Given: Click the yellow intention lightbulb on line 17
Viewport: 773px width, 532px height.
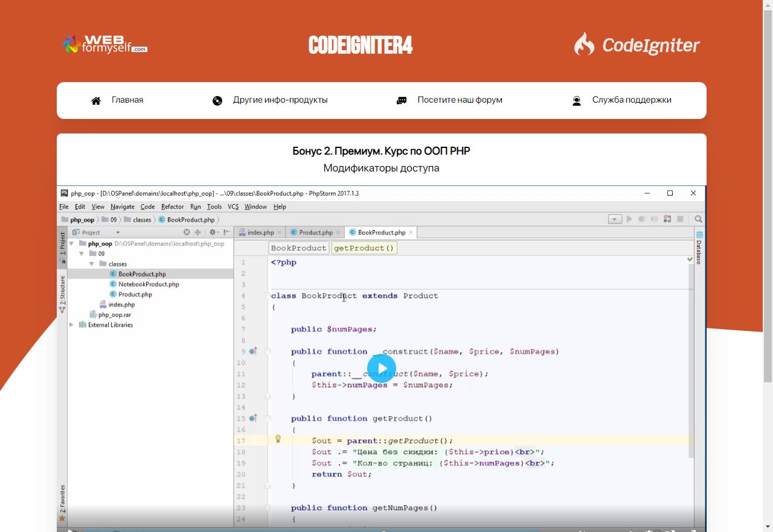Looking at the screenshot, I should click(x=278, y=440).
